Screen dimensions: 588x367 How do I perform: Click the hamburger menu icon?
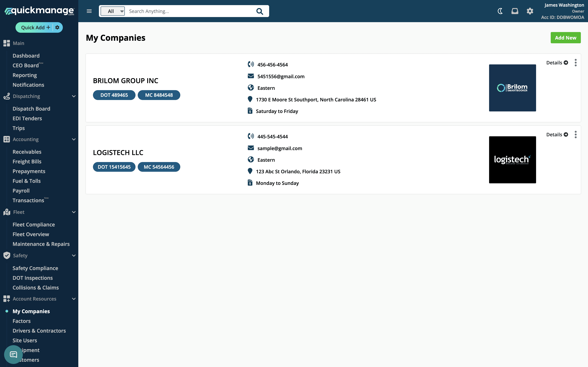[x=89, y=11]
